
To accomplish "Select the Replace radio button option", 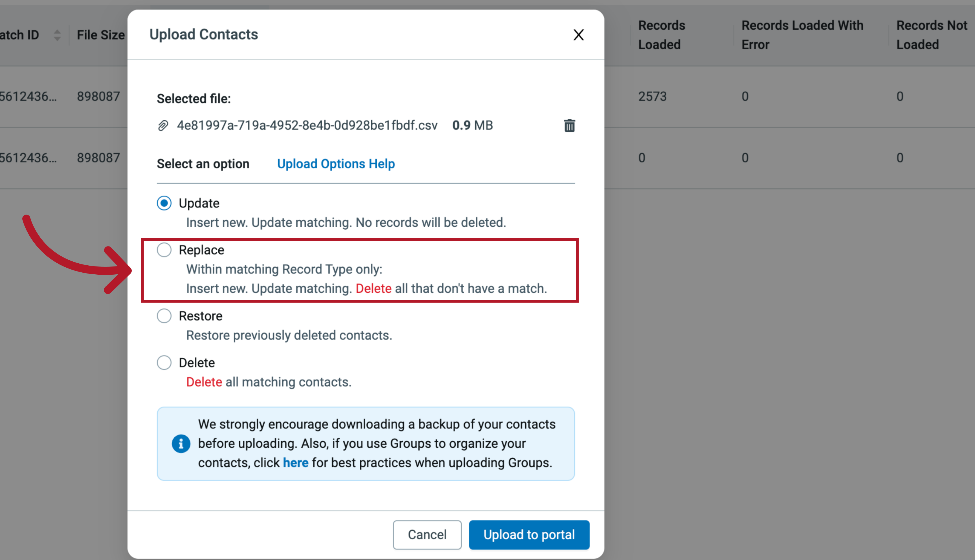I will click(x=164, y=250).
